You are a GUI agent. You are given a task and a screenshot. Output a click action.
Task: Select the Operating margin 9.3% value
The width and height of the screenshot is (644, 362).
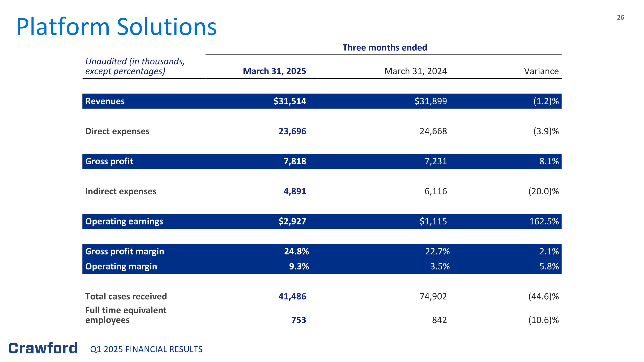coord(299,266)
